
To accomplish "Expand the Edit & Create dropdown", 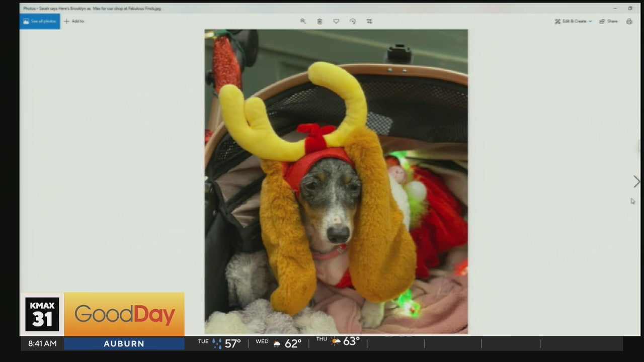I will [573, 21].
